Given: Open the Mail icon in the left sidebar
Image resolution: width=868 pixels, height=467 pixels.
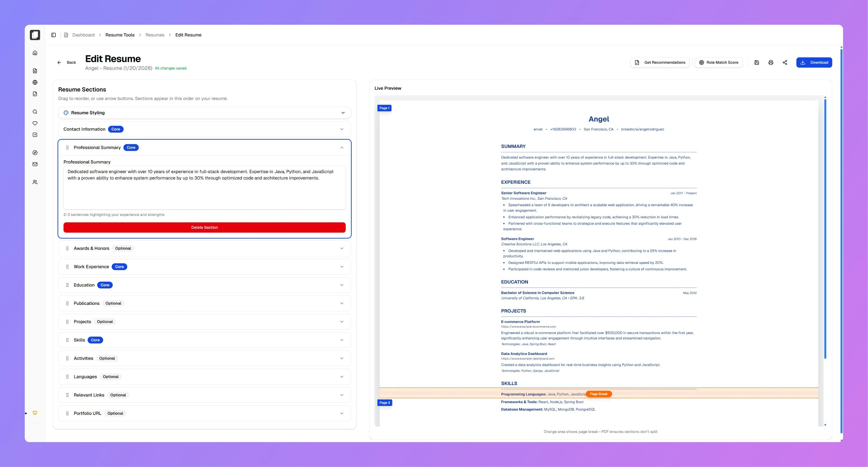Looking at the screenshot, I should [x=35, y=164].
